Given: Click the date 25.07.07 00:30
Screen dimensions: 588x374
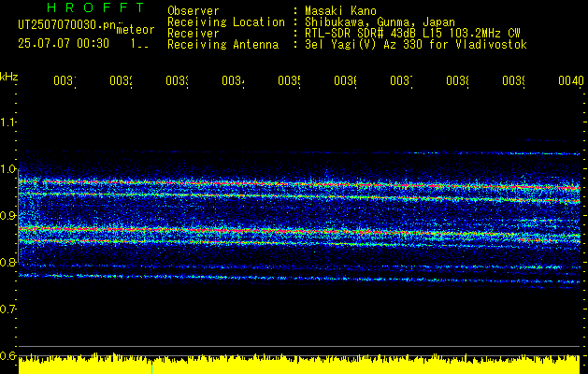Looking at the screenshot, I should (64, 44).
